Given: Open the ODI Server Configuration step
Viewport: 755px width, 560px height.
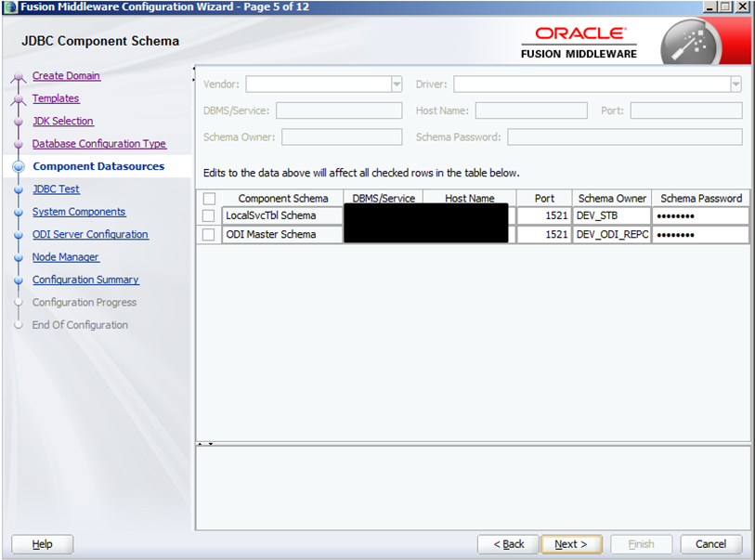Looking at the screenshot, I should [x=90, y=234].
